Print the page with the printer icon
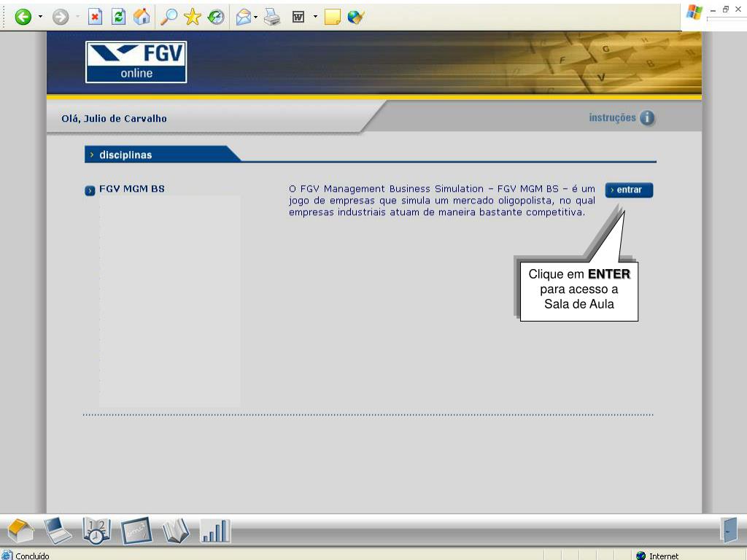Screen dimensions: 747x560 (272, 17)
